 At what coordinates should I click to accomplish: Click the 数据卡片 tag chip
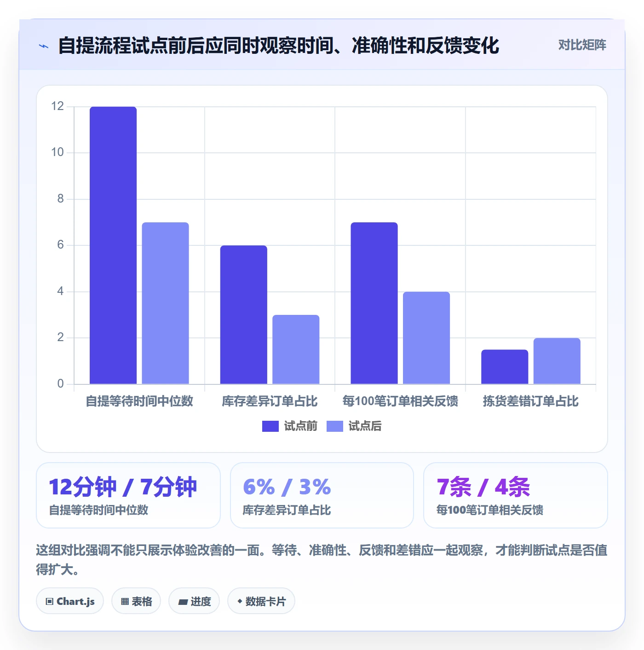[261, 601]
